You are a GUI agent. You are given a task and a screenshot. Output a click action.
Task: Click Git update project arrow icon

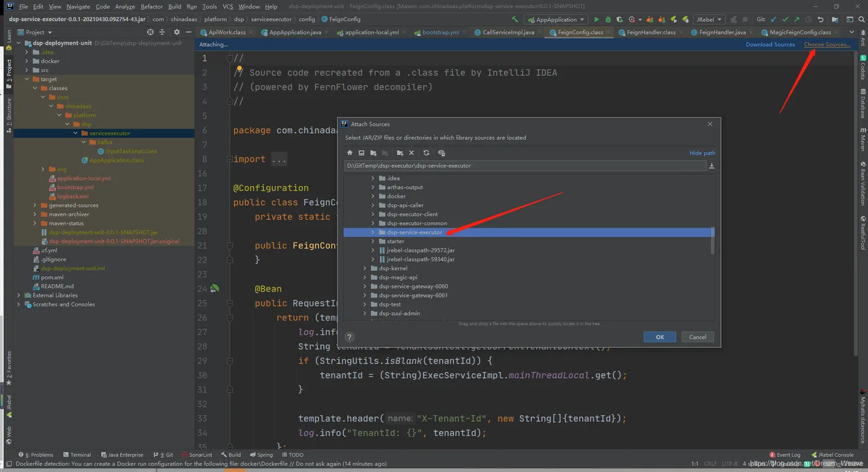pyautogui.click(x=774, y=19)
